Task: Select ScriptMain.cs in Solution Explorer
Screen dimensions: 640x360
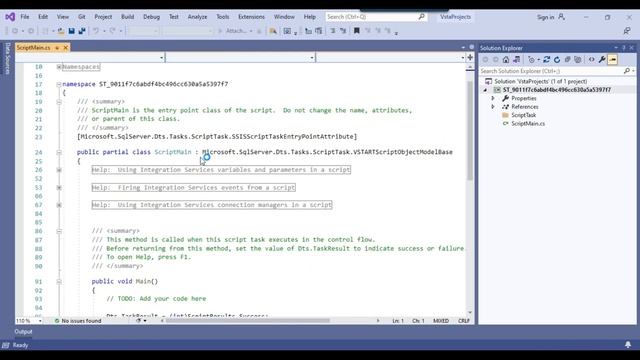Action: point(528,123)
